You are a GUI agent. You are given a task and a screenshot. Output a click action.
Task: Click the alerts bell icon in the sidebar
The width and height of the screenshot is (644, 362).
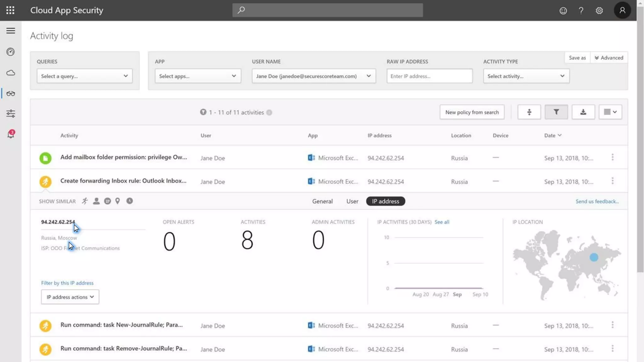coord(11,134)
